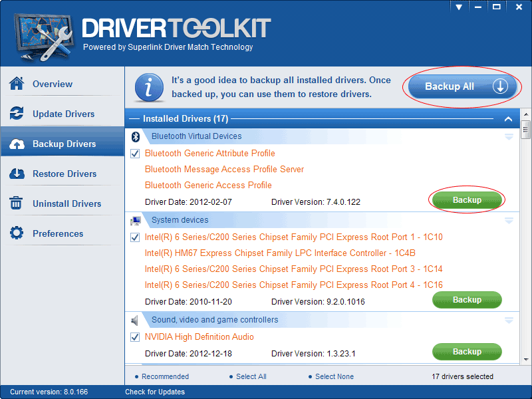
Task: Click the scrollbar up arrow
Action: click(x=525, y=114)
